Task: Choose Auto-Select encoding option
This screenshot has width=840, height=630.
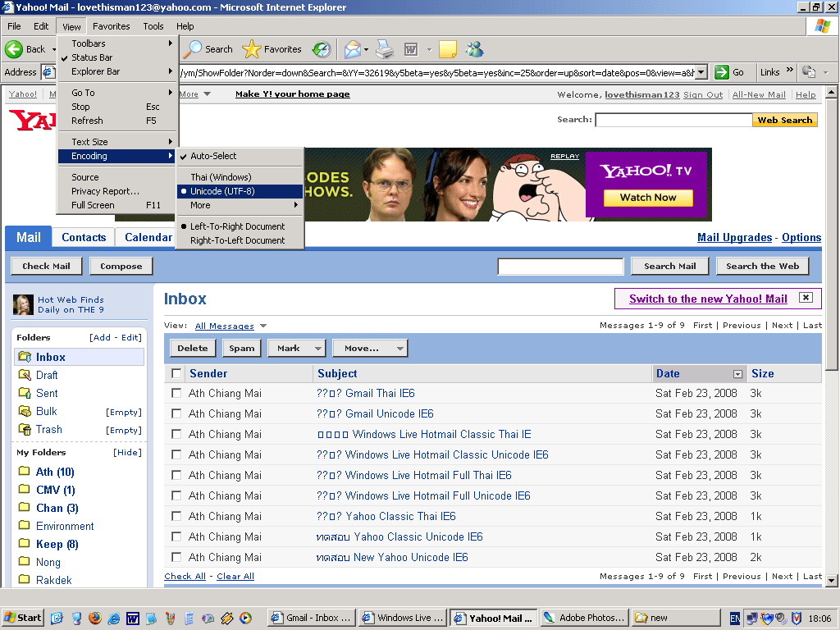Action: (x=240, y=156)
